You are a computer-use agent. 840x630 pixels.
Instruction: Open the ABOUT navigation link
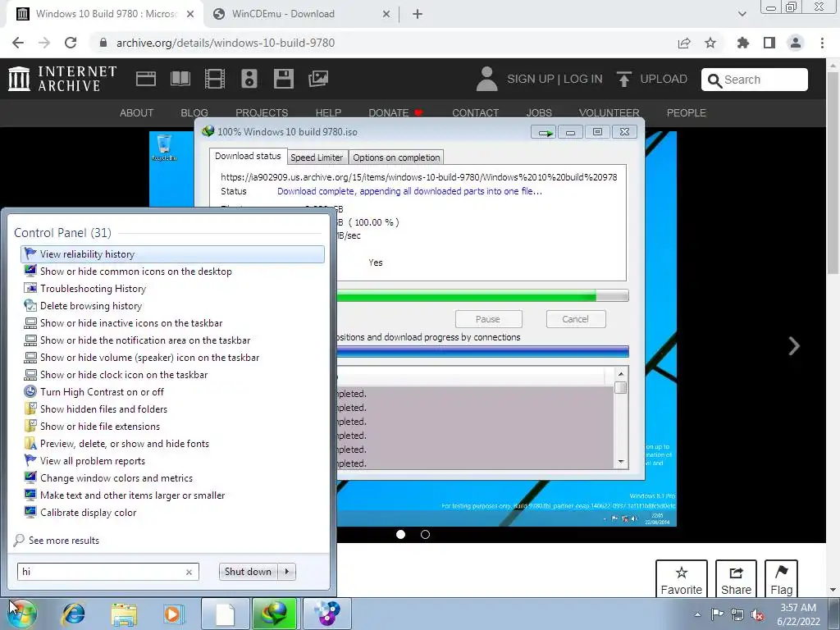tap(136, 113)
